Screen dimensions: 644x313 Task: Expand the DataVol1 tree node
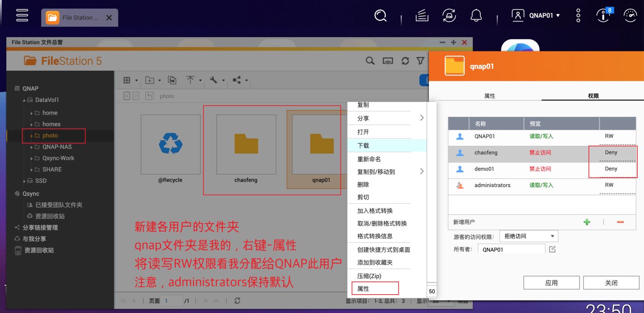[x=25, y=99]
